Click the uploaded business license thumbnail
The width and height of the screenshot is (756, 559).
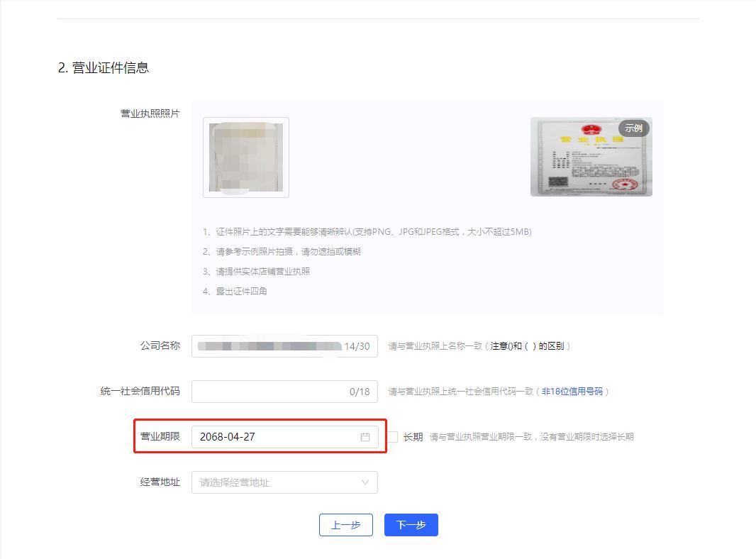coord(245,156)
